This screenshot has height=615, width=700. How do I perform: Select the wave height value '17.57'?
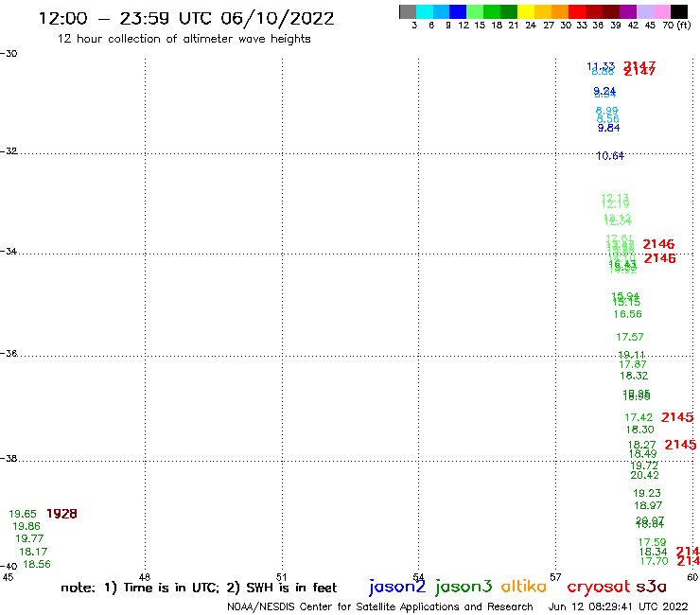630,337
